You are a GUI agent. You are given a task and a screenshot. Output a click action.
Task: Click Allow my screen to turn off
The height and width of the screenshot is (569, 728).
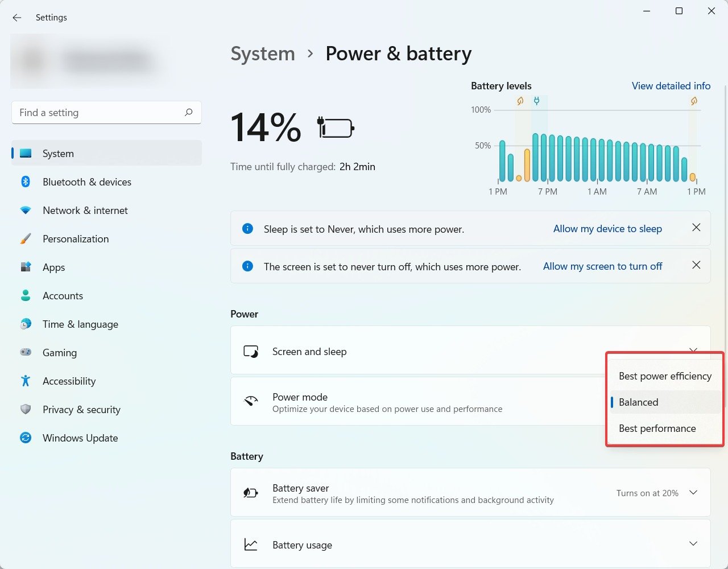click(602, 266)
